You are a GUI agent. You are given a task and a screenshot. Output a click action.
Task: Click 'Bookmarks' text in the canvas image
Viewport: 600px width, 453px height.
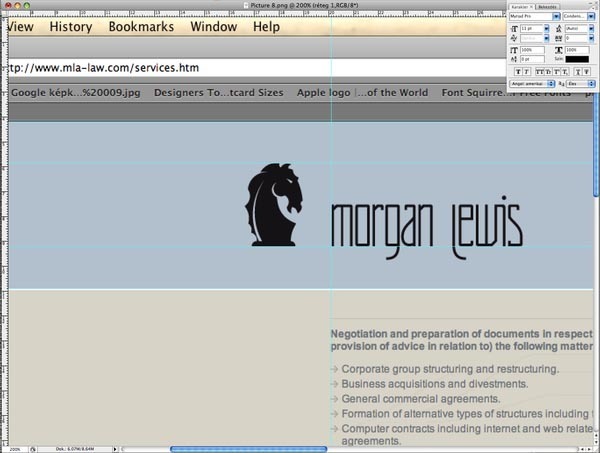[141, 27]
